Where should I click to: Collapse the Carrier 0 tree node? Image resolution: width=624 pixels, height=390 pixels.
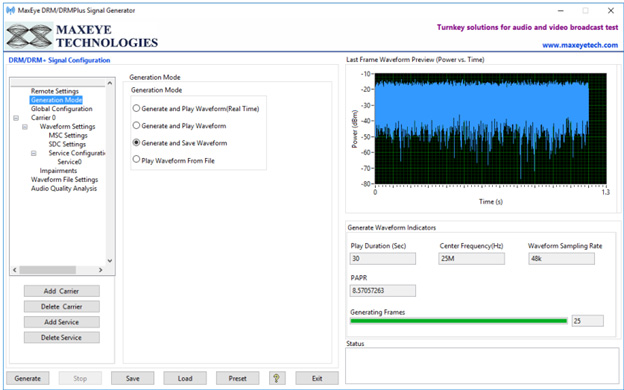point(16,118)
